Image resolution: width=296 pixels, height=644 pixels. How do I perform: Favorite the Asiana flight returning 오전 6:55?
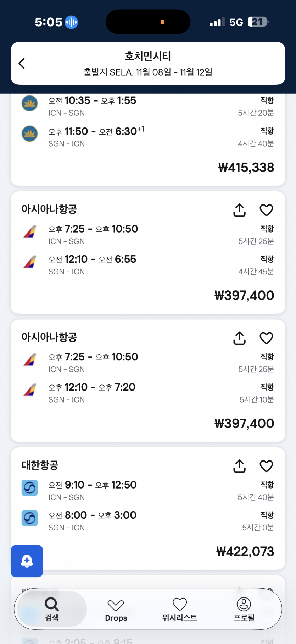pyautogui.click(x=266, y=210)
